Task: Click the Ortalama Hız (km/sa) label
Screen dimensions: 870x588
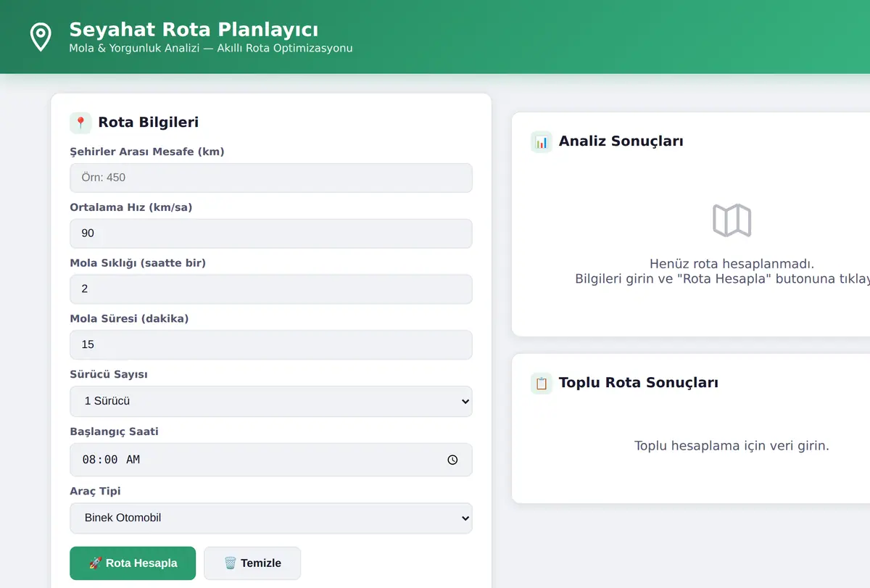Action: [x=131, y=207]
